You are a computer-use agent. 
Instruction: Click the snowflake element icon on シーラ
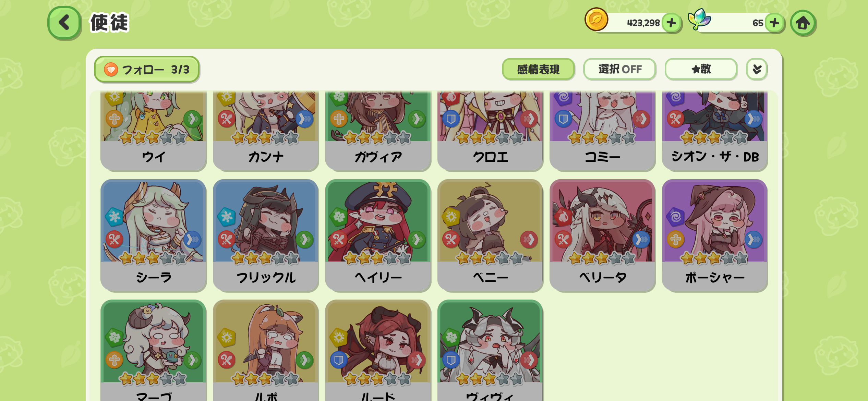(114, 217)
